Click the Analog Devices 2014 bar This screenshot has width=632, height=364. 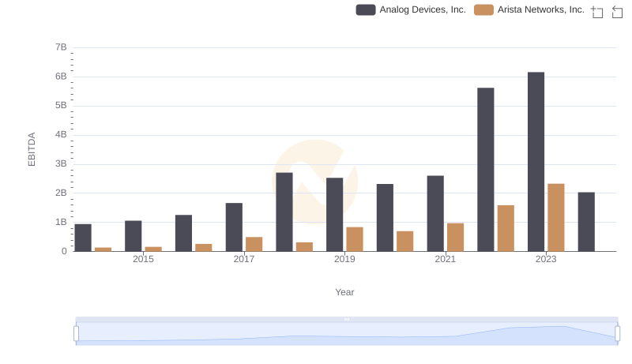coord(83,238)
